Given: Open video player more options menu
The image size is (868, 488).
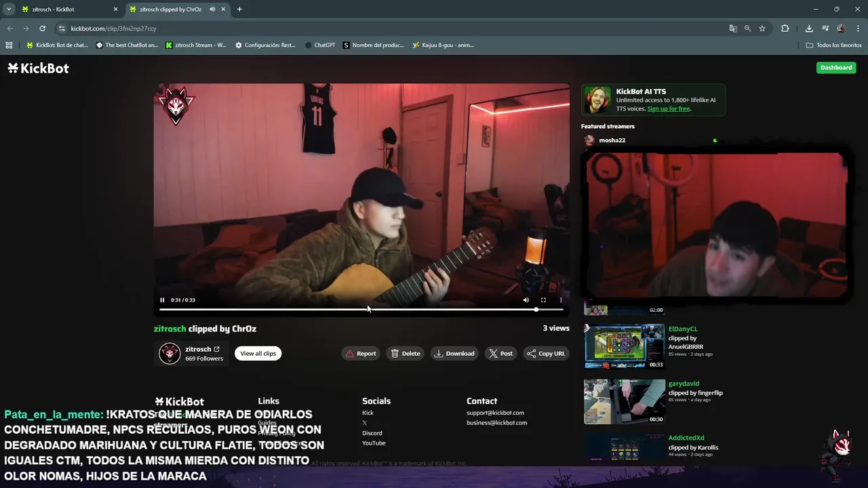Looking at the screenshot, I should tap(561, 300).
